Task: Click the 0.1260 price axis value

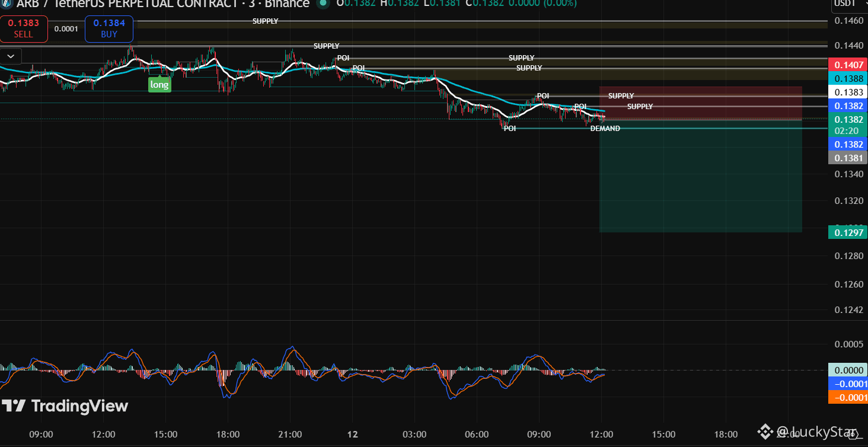Action: tap(848, 284)
